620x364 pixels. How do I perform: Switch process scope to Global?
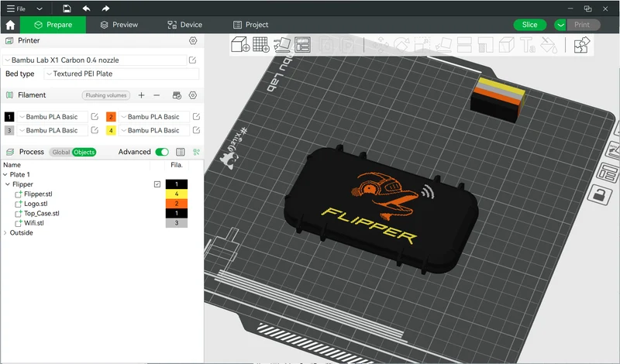60,152
